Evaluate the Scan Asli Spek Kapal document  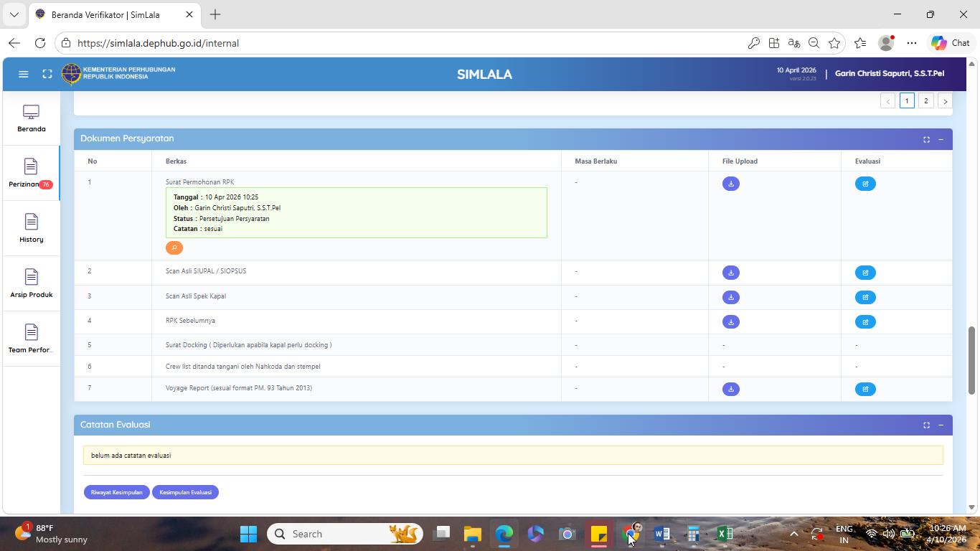coord(865,297)
